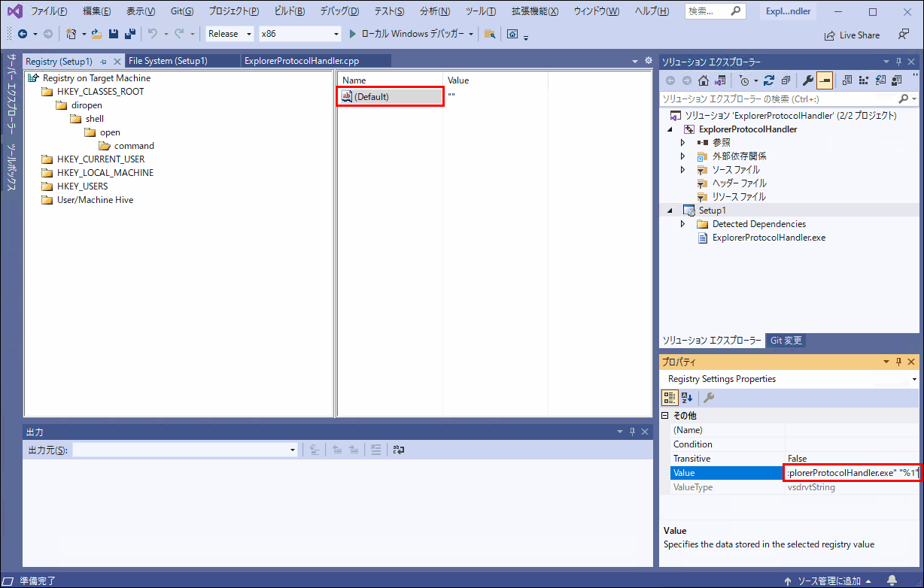Start the local Windows debugger
Viewport: 924px width, 588px height.
pyautogui.click(x=412, y=34)
